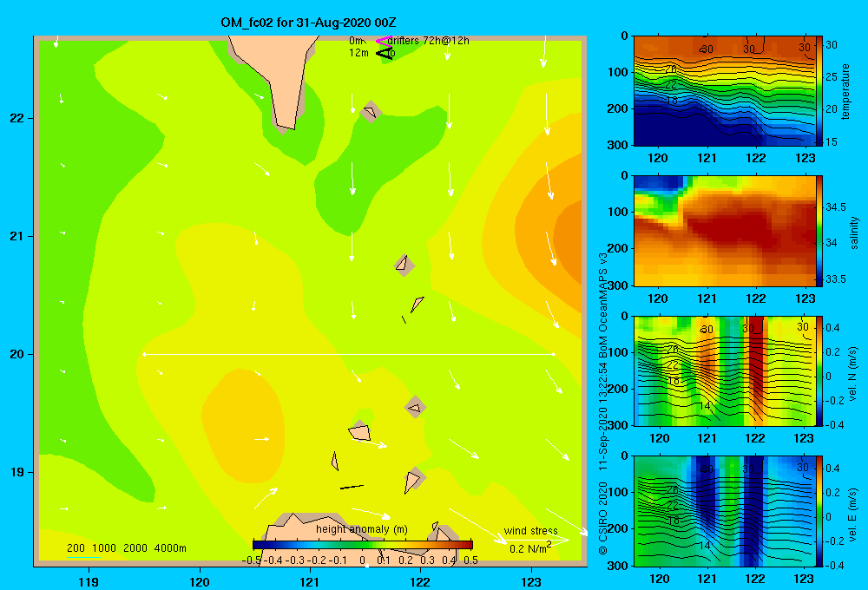The width and height of the screenshot is (868, 590).
Task: Click the '-0.5' tick on height anomaly colorbar
Action: pos(252,560)
